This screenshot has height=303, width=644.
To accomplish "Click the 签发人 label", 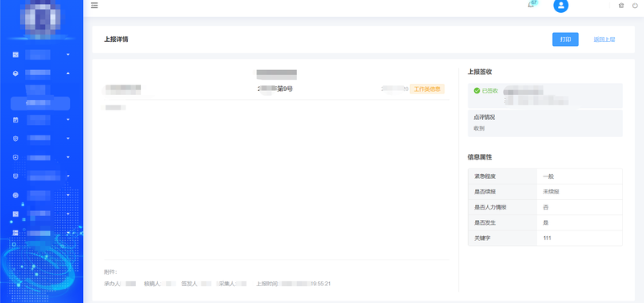I will (189, 284).
